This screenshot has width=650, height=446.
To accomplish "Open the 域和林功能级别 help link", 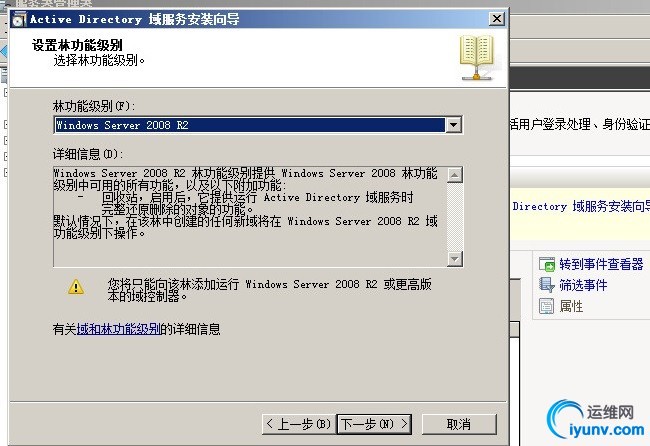I will [119, 329].
